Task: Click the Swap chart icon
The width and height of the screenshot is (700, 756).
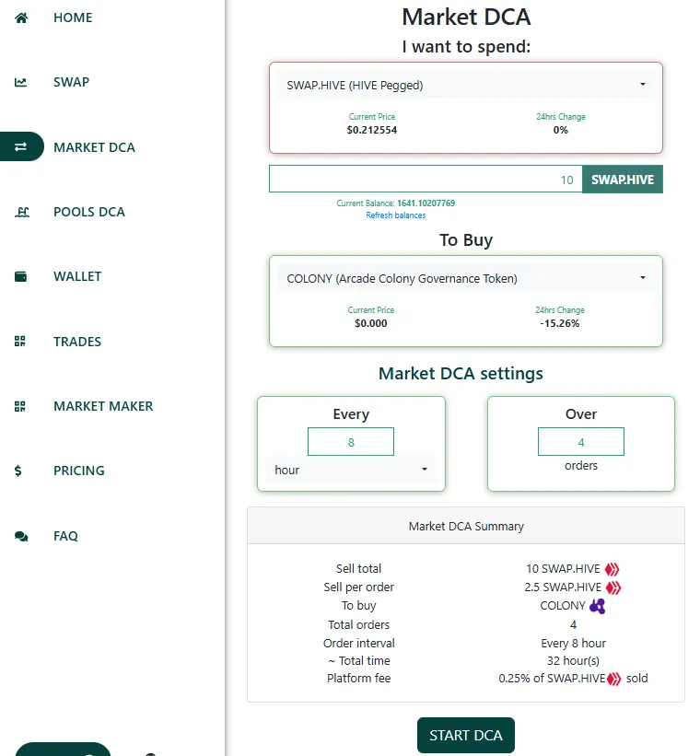Action: pyautogui.click(x=20, y=83)
